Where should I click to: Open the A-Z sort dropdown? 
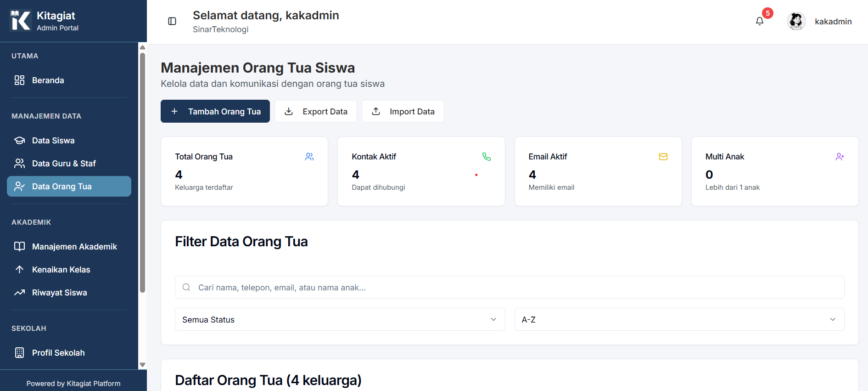pyautogui.click(x=679, y=319)
